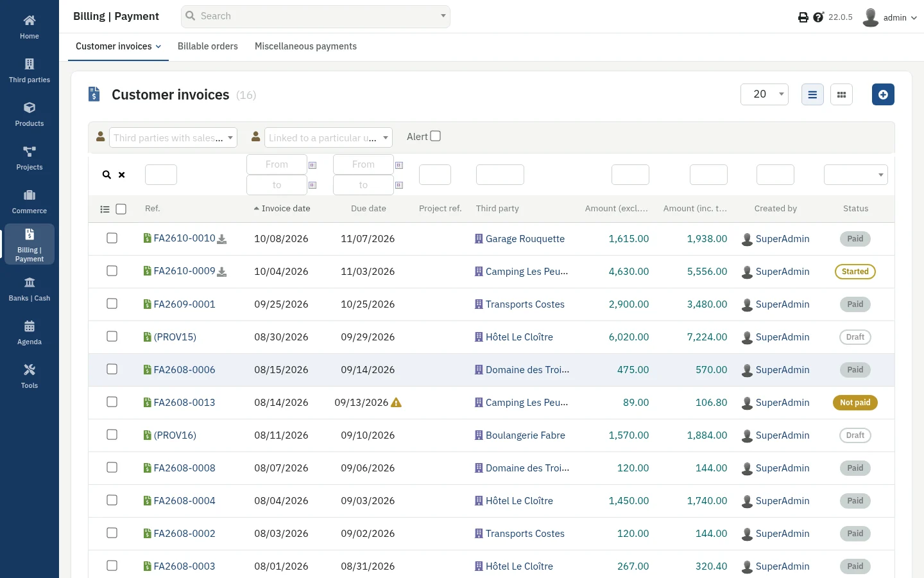Open third party Boulangerie Fabre
The image size is (924, 578).
pos(525,435)
